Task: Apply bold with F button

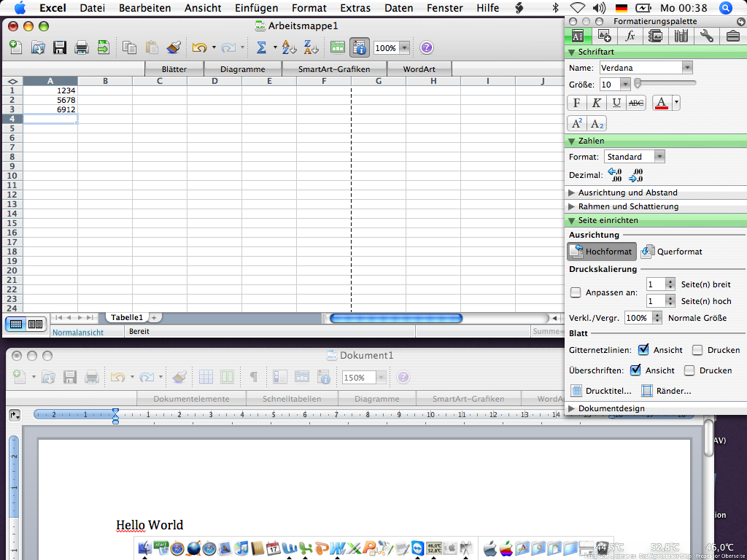Action: click(576, 103)
